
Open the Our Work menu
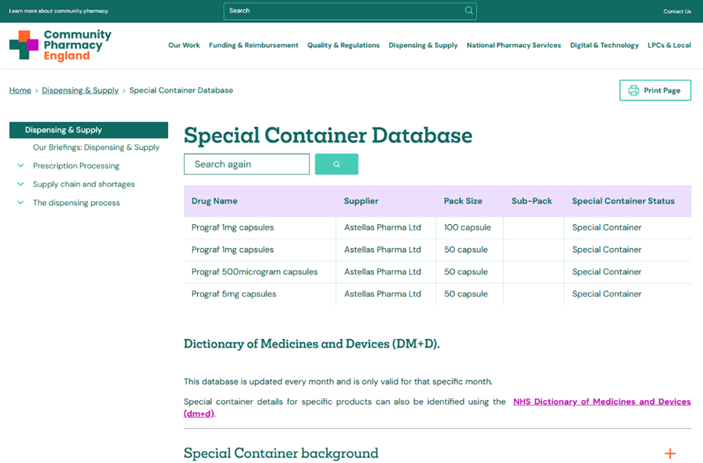(184, 45)
